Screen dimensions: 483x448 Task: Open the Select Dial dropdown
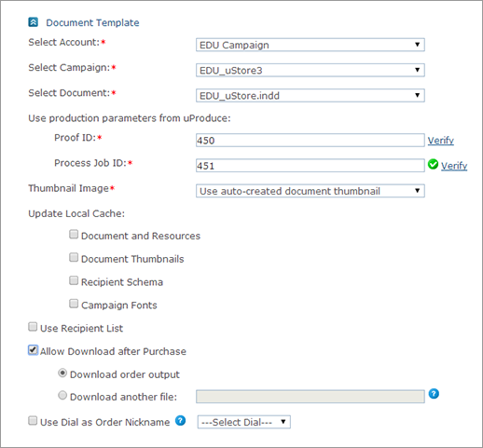[244, 422]
